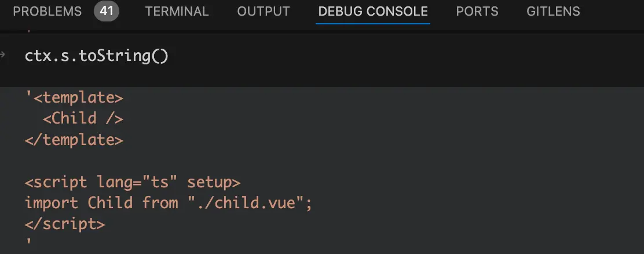This screenshot has width=644, height=254.
Task: Show the OUTPUT panel tab
Action: click(264, 12)
